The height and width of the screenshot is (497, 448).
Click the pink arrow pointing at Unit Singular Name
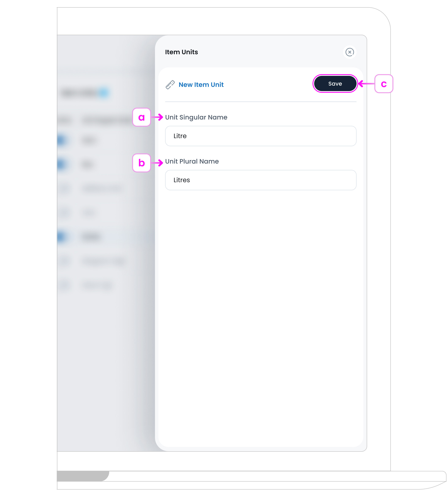point(157,117)
